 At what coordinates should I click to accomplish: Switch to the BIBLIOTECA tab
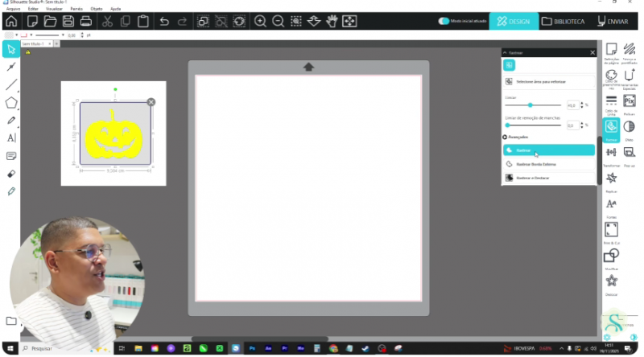[x=563, y=21]
